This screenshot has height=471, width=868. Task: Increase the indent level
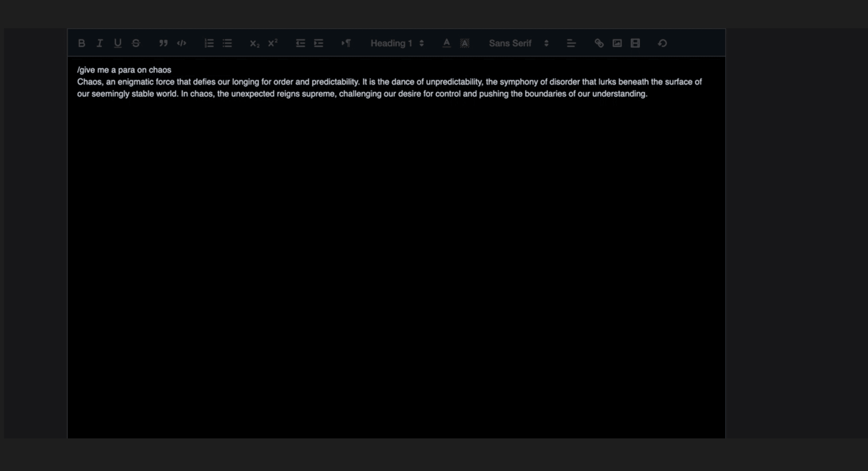point(318,43)
